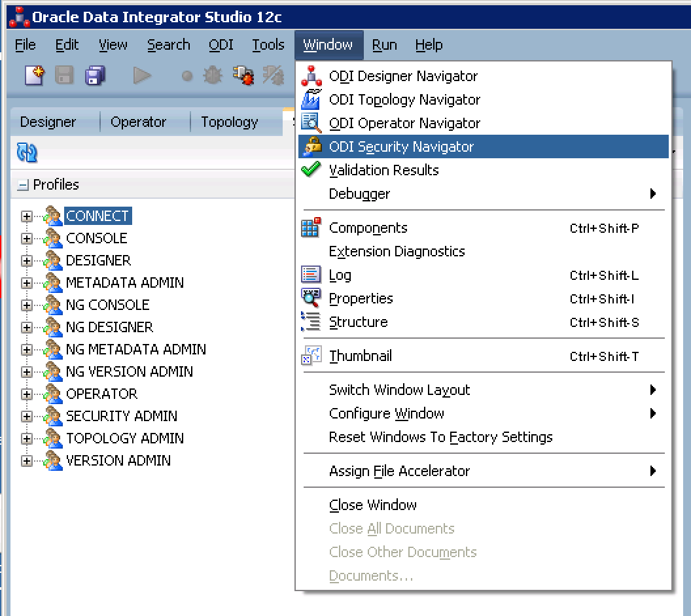Click the green Run arrow icon
The height and width of the screenshot is (616, 691).
(x=141, y=76)
